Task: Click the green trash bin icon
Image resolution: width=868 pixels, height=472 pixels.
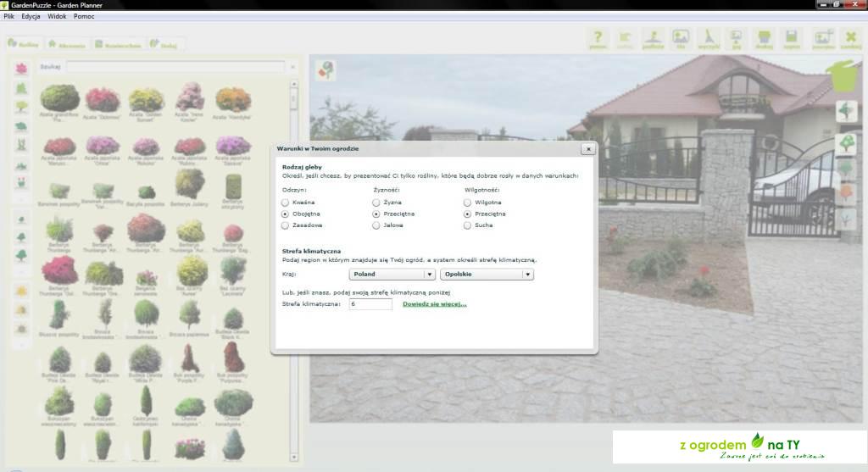Action: [843, 75]
